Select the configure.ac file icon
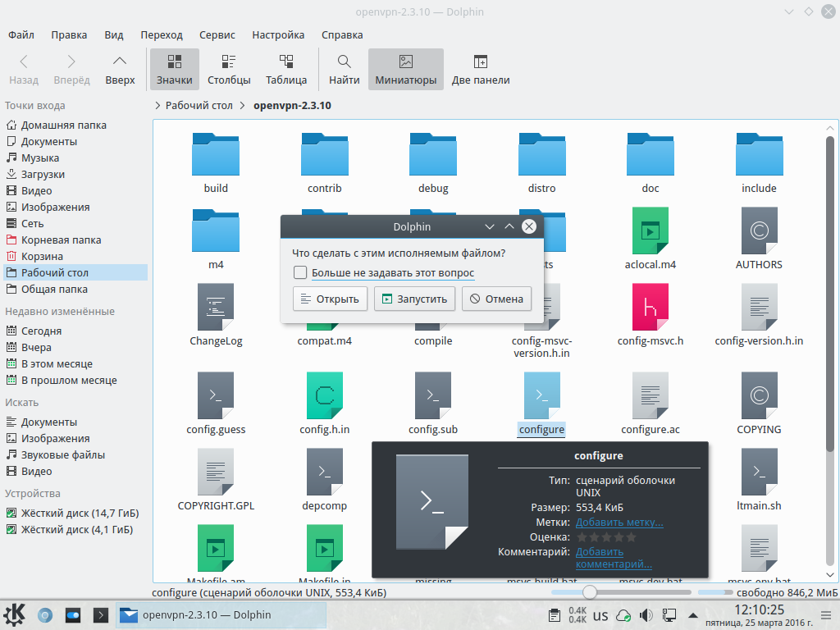 click(651, 395)
